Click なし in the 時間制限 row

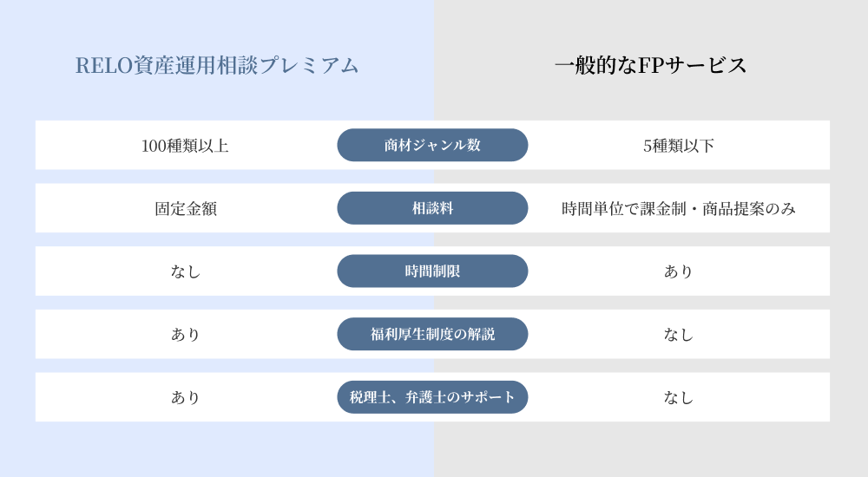coord(185,271)
